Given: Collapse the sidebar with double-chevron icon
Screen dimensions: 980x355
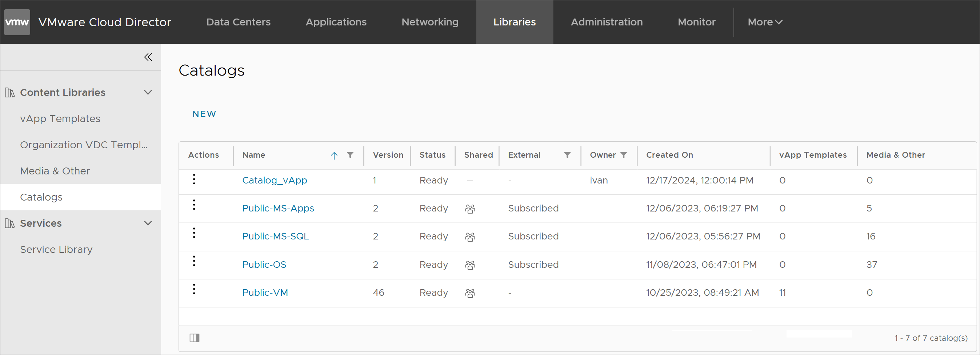Looking at the screenshot, I should point(148,57).
